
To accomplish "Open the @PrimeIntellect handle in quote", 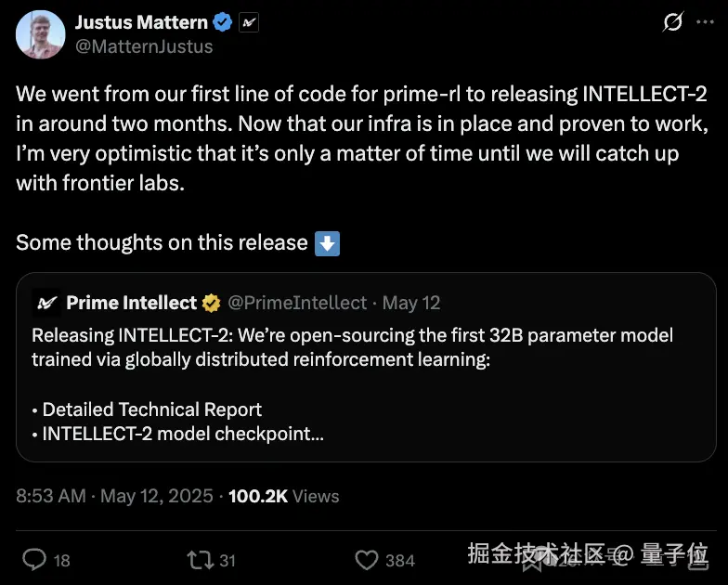I will (297, 303).
